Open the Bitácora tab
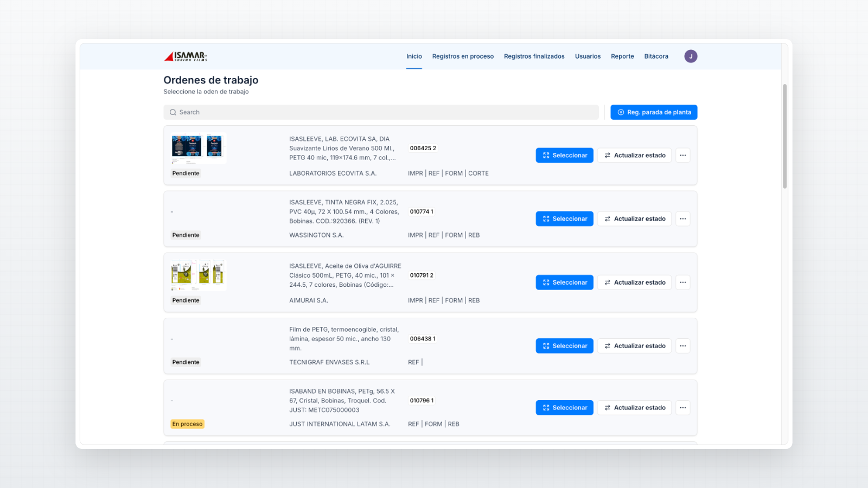This screenshot has width=868, height=488. tap(656, 56)
